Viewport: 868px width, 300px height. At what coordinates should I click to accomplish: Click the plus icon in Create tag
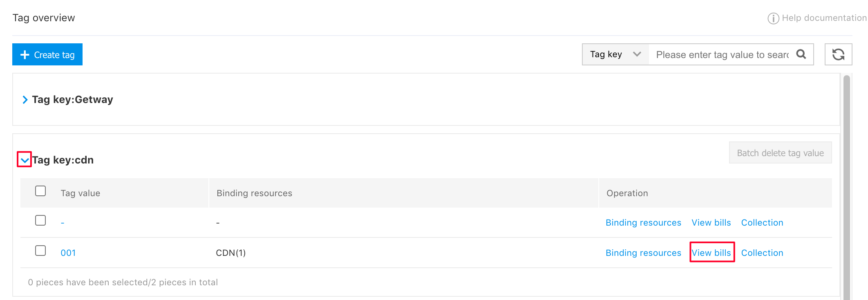pos(25,55)
